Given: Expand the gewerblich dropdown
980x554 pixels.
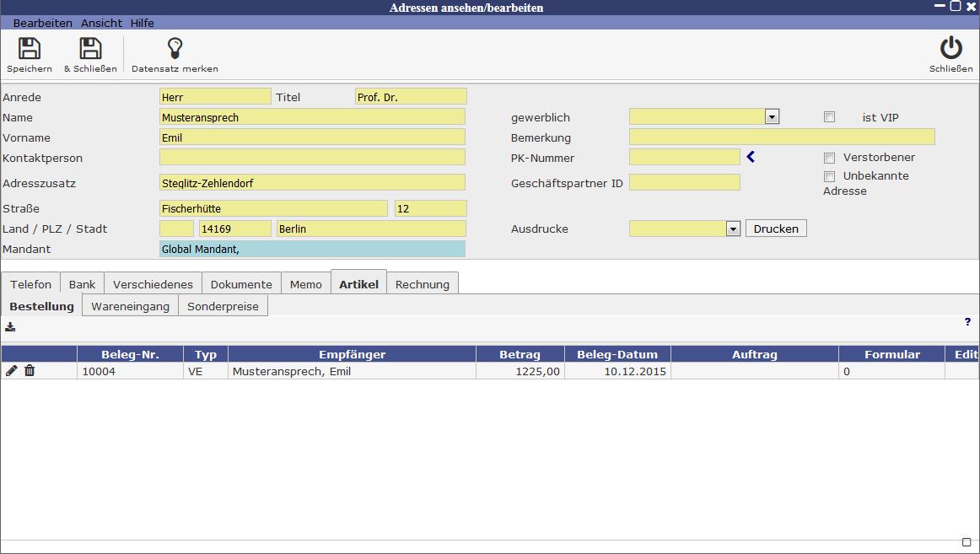Looking at the screenshot, I should [x=772, y=117].
